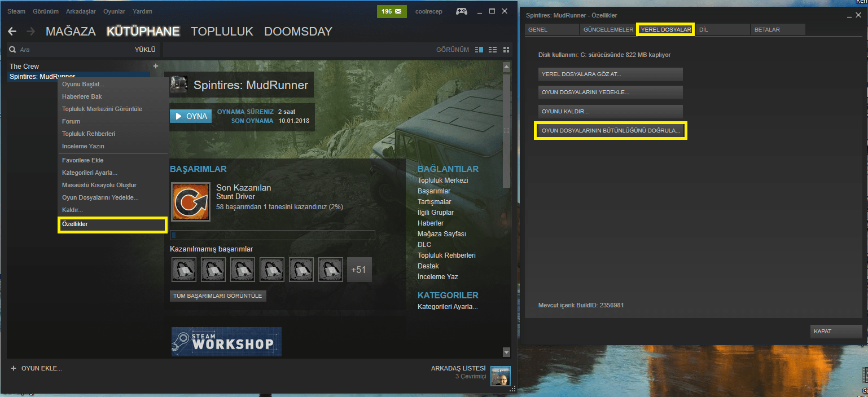Open the Arkadaşlar menu
868x397 pixels.
(x=80, y=11)
